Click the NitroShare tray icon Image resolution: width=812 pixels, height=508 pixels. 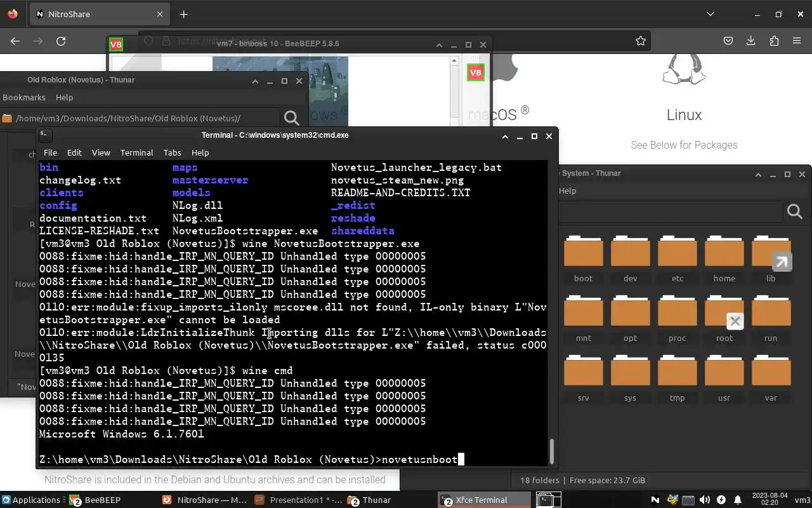point(655,500)
